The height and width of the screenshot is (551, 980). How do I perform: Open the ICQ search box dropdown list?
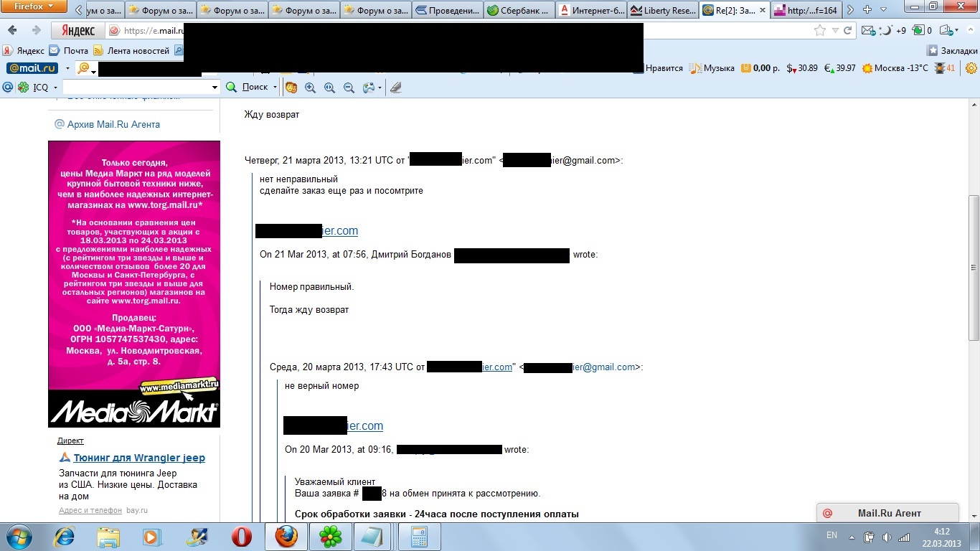tap(214, 88)
